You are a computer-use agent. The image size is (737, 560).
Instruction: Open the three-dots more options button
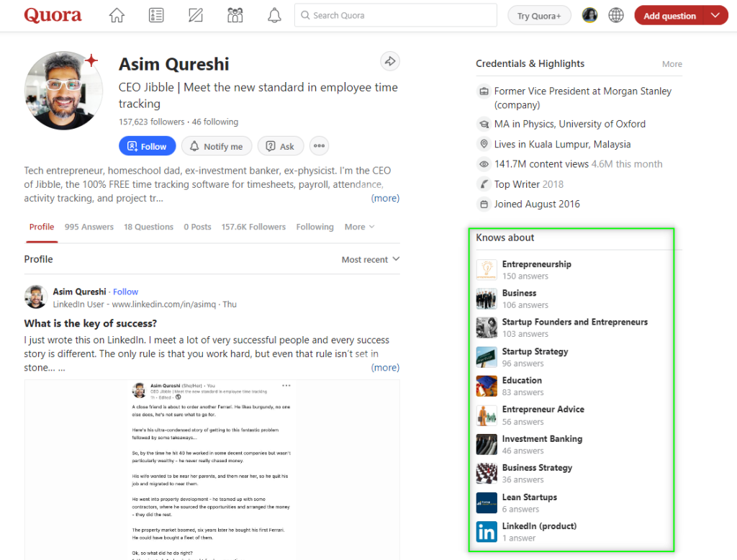(x=320, y=146)
